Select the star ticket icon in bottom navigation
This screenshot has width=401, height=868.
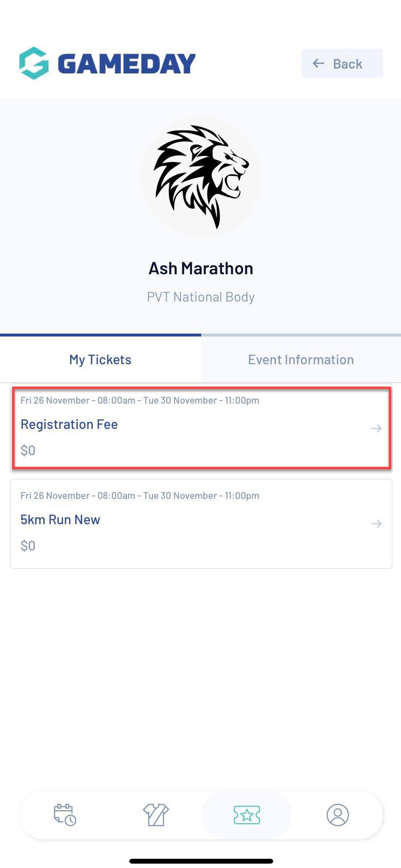pyautogui.click(x=246, y=815)
